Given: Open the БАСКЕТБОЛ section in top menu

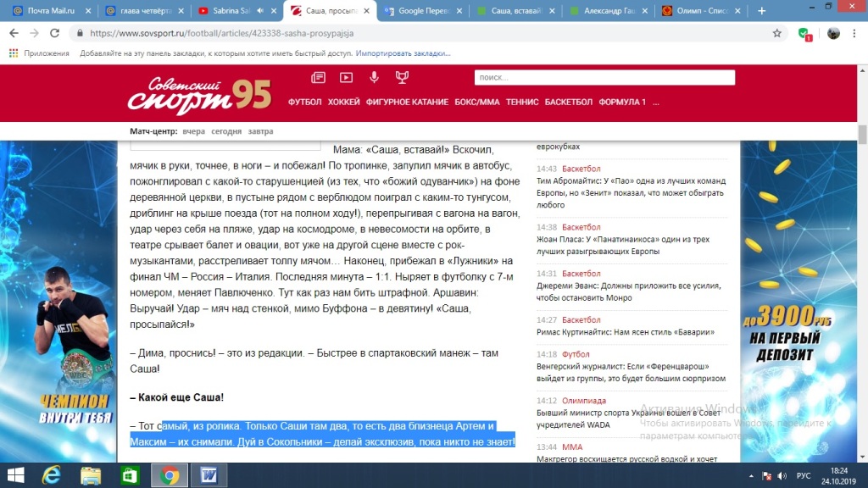Looking at the screenshot, I should pos(569,102).
